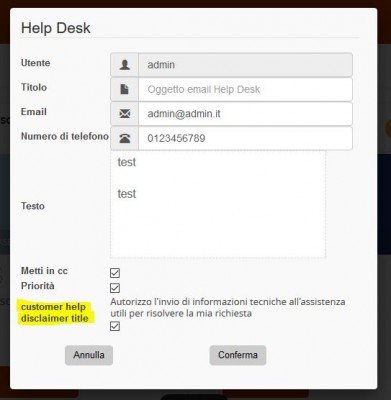Uncheck the Priorità checkbox
Viewport: 391px width, 400px height.
click(115, 288)
